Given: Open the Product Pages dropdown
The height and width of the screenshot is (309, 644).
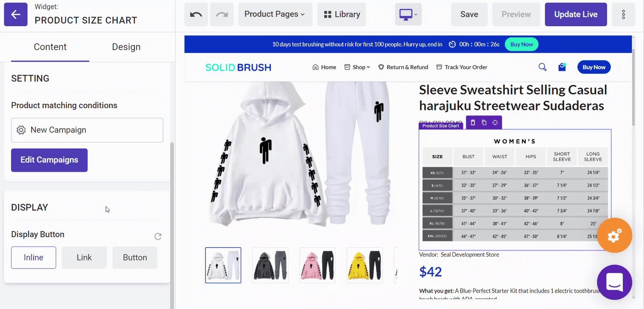Looking at the screenshot, I should pos(275,14).
